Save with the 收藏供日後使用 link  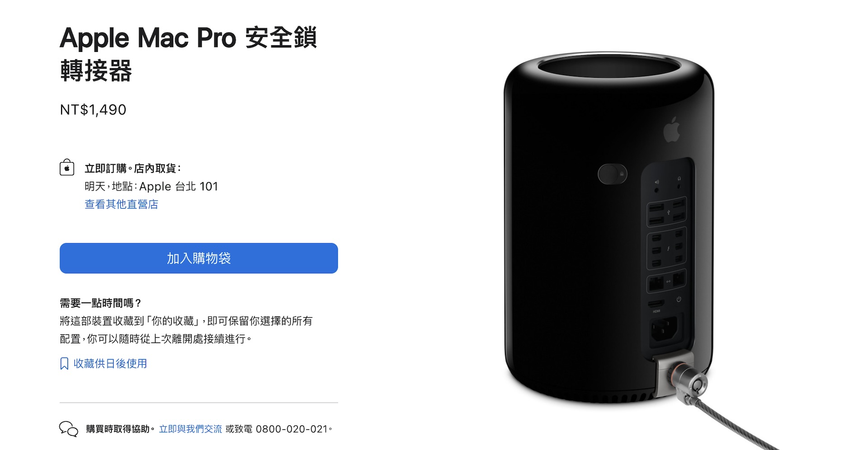pos(110,364)
